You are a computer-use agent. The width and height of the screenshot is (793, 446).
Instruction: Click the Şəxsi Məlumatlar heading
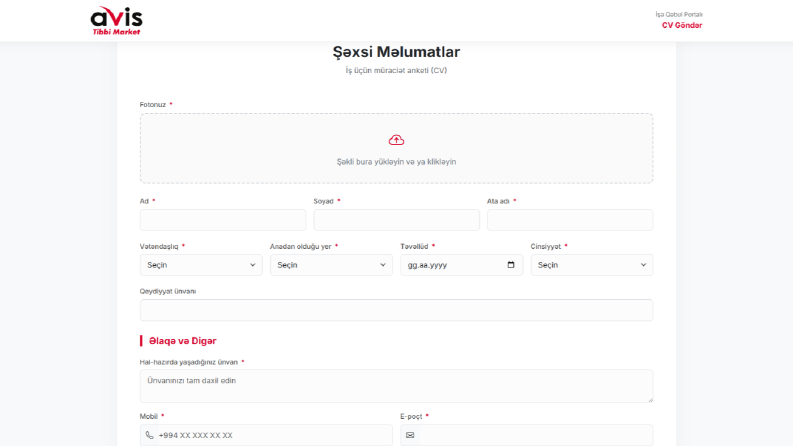[x=396, y=52]
